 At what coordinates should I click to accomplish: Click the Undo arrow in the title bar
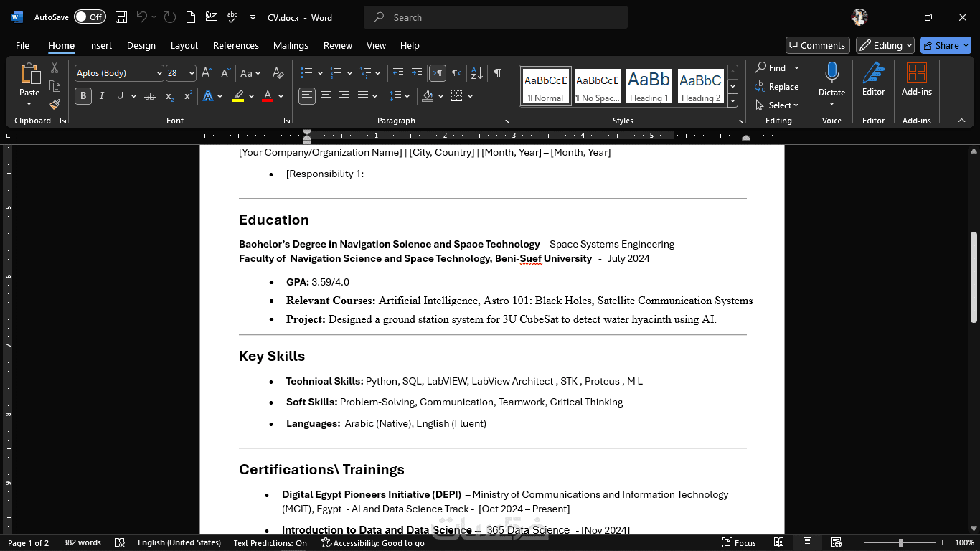click(x=142, y=17)
